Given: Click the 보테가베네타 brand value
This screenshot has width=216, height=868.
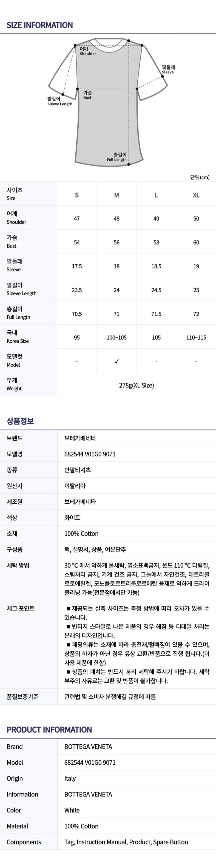Looking at the screenshot, I should point(80,438).
